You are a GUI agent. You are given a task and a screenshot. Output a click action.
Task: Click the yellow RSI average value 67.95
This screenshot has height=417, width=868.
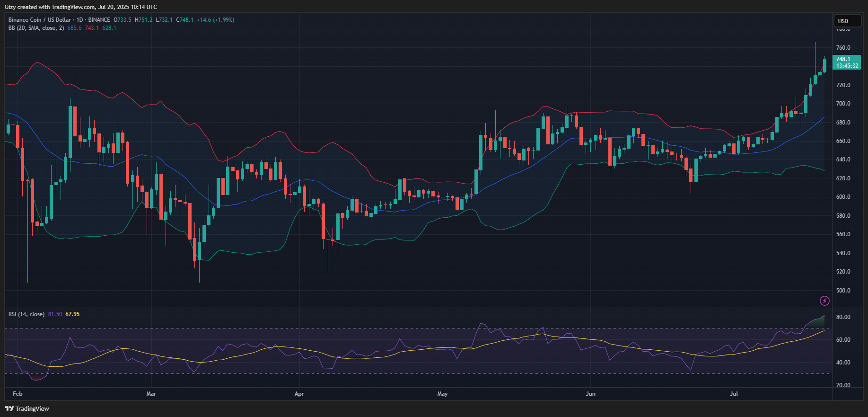tap(72, 314)
